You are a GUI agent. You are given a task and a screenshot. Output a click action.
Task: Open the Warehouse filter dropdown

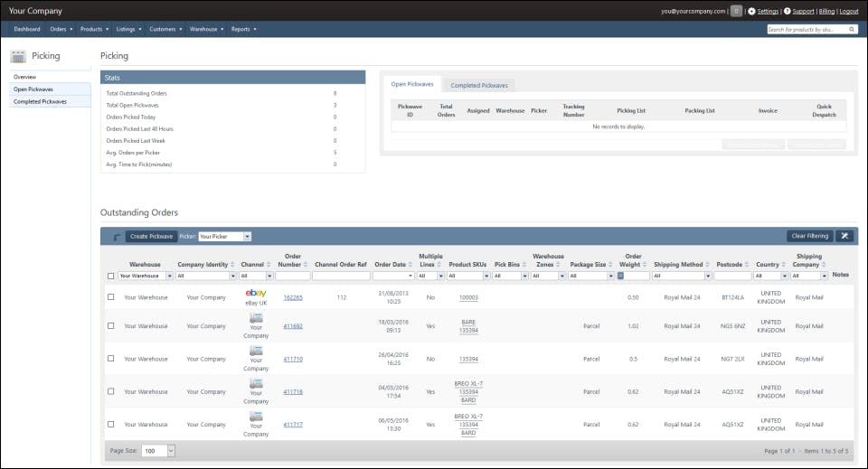[x=145, y=276]
